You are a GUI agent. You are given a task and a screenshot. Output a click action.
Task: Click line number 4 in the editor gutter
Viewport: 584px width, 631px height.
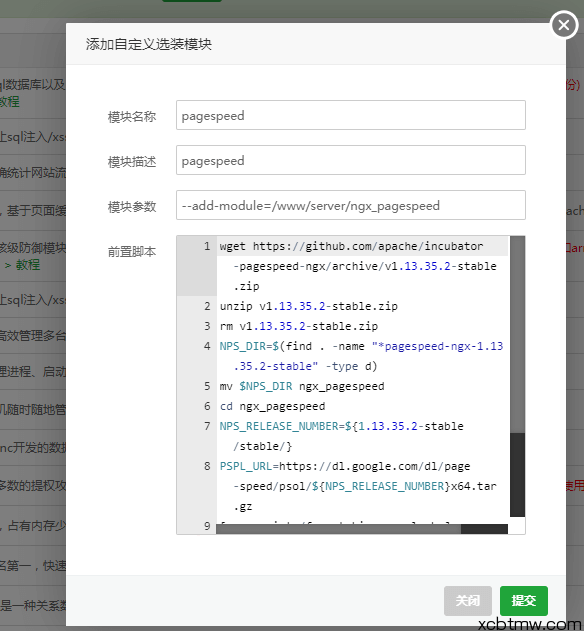[207, 346]
